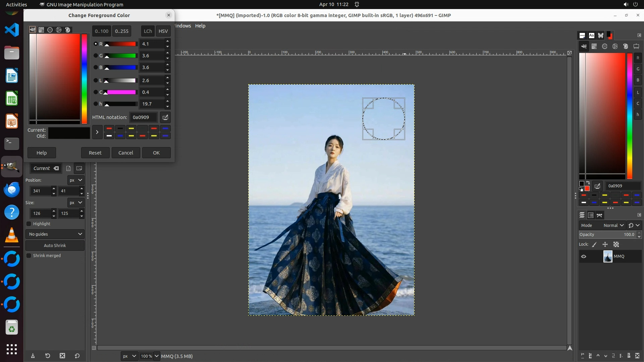This screenshot has height=362, width=644.
Task: Click the lock alpha channel checkerboard icon
Action: click(x=616, y=245)
